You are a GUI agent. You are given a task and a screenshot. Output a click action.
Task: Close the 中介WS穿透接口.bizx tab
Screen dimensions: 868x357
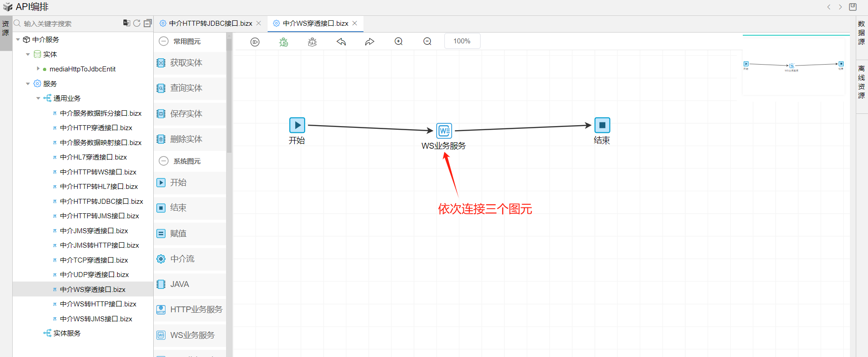[355, 23]
